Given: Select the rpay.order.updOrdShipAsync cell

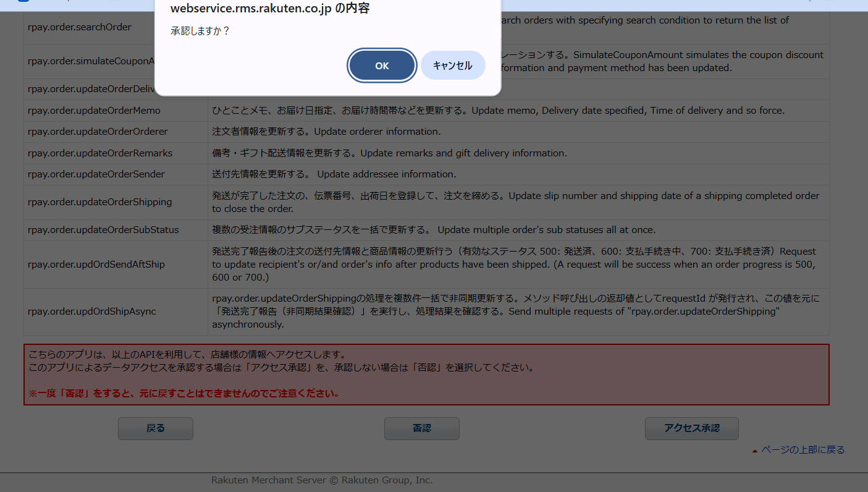Looking at the screenshot, I should click(116, 312).
